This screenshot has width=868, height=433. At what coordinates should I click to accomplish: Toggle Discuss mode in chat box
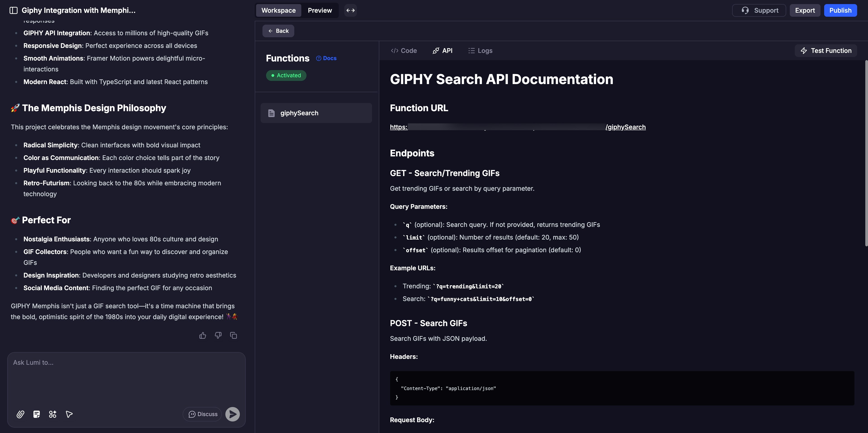point(203,414)
